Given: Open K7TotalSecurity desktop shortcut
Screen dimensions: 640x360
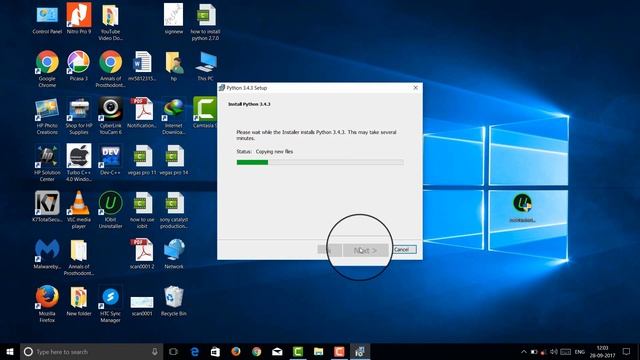Looking at the screenshot, I should click(47, 207).
